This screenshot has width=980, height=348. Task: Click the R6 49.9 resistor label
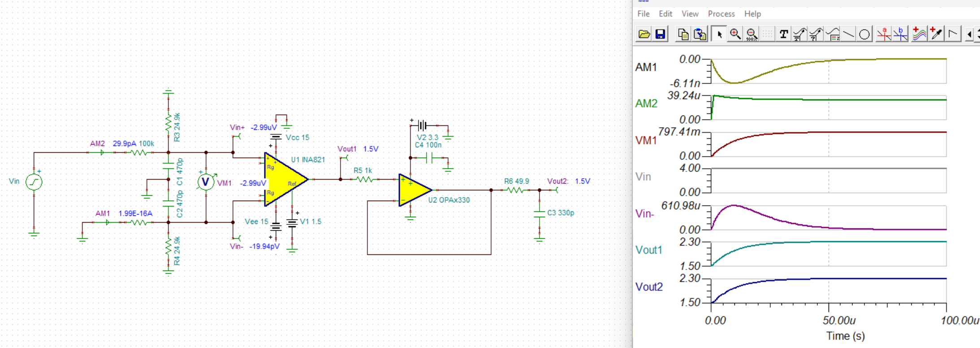pos(517,181)
